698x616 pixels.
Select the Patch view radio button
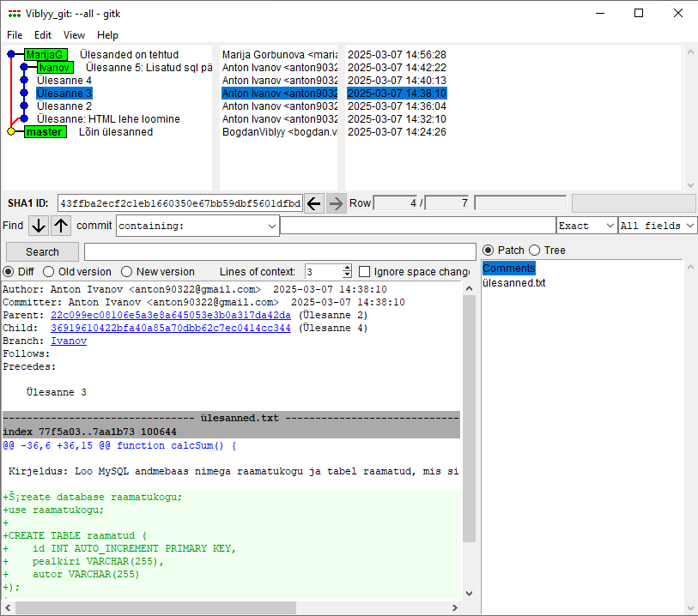(489, 251)
